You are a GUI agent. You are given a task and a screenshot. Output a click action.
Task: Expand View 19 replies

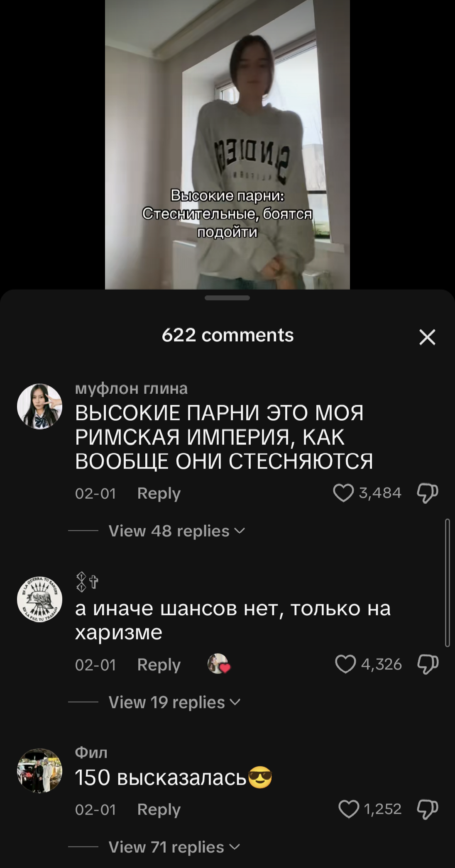[x=174, y=702]
